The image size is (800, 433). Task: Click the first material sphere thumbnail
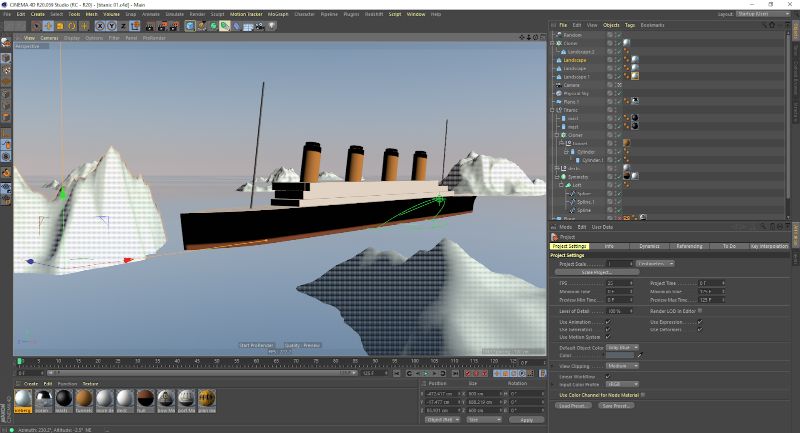pos(23,398)
